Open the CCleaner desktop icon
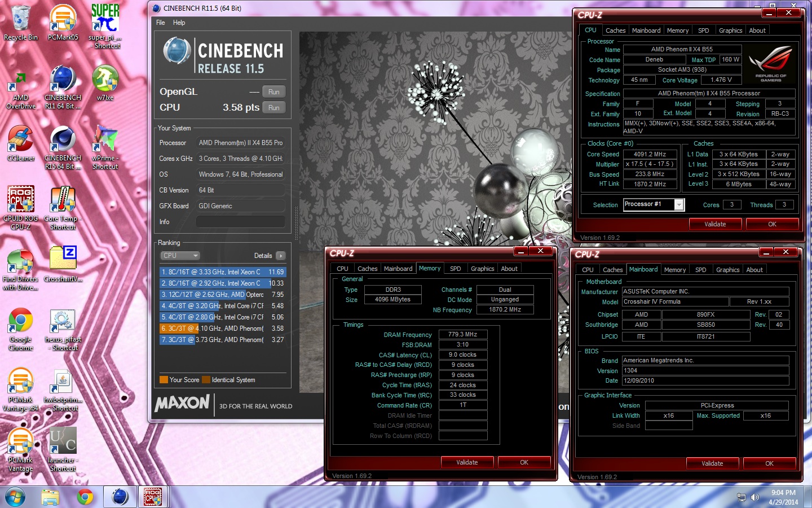Image resolution: width=812 pixels, height=508 pixels. click(21, 144)
